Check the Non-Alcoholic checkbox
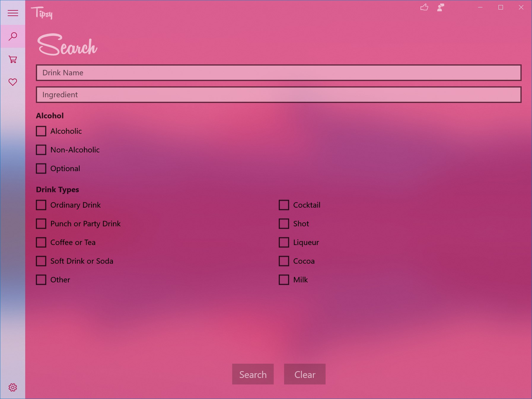Viewport: 532px width, 399px height. coord(41,150)
